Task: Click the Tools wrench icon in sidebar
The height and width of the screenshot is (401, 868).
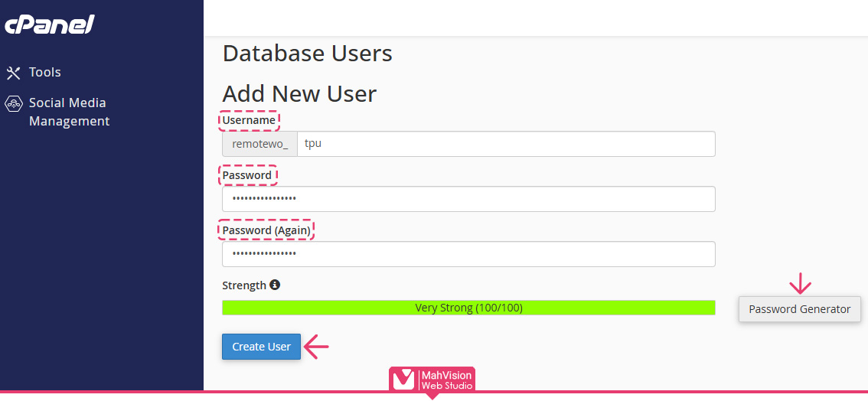Action: (x=13, y=73)
